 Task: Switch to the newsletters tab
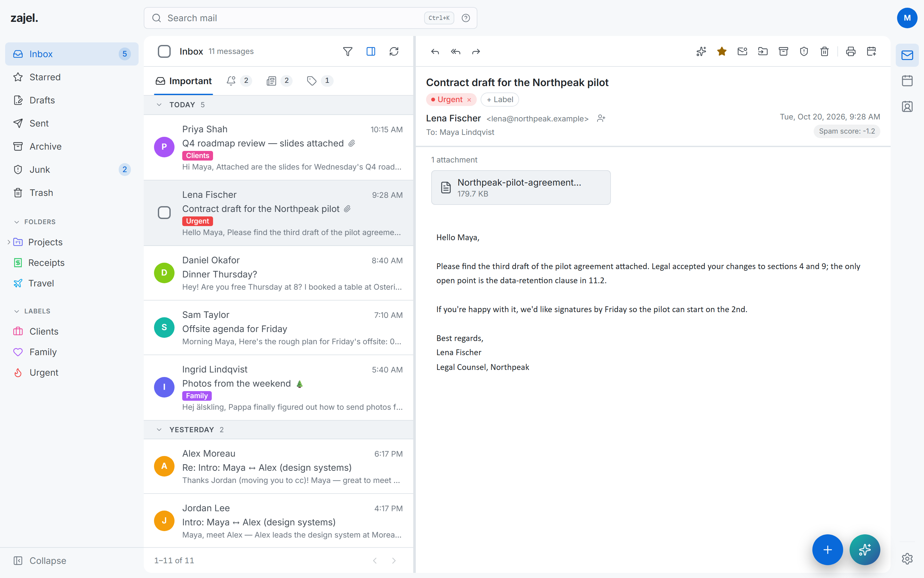click(x=279, y=81)
